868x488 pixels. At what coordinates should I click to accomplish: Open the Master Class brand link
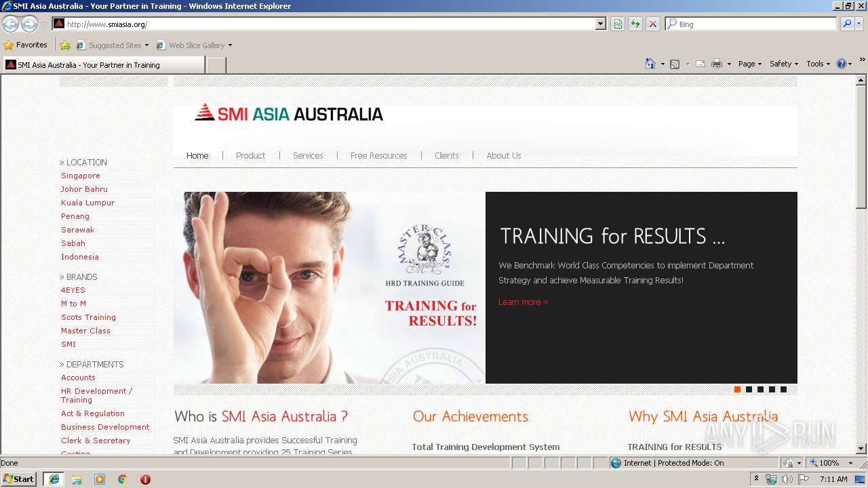click(85, 331)
